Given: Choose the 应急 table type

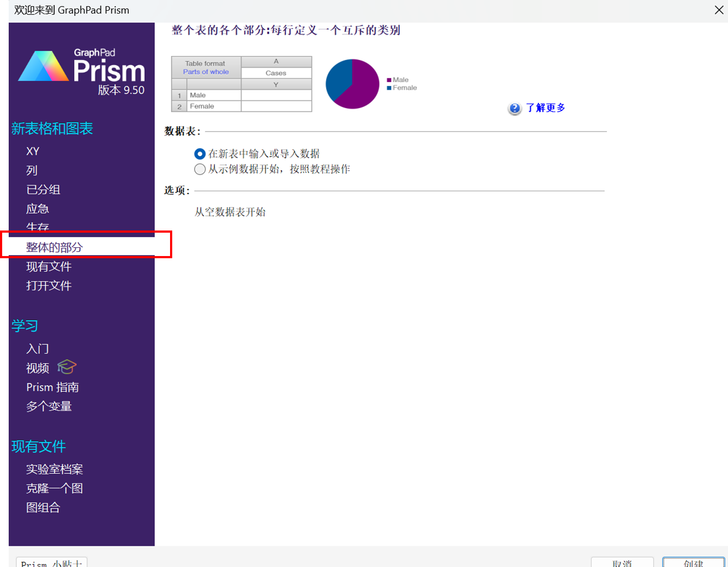Looking at the screenshot, I should (37, 209).
